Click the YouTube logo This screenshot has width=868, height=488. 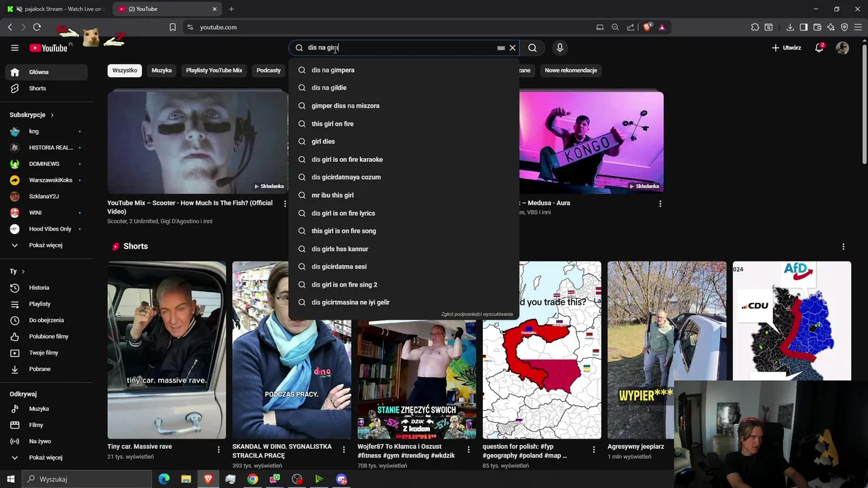tap(48, 48)
